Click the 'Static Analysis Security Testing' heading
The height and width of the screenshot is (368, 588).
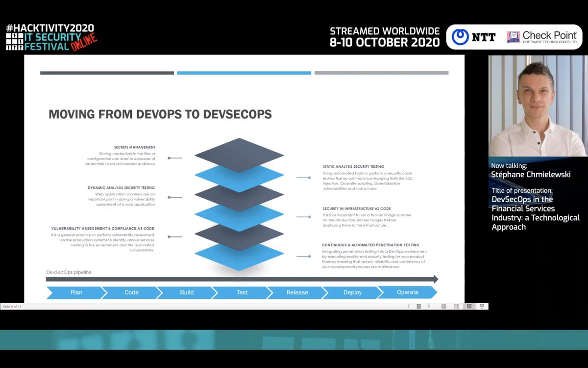pos(353,167)
